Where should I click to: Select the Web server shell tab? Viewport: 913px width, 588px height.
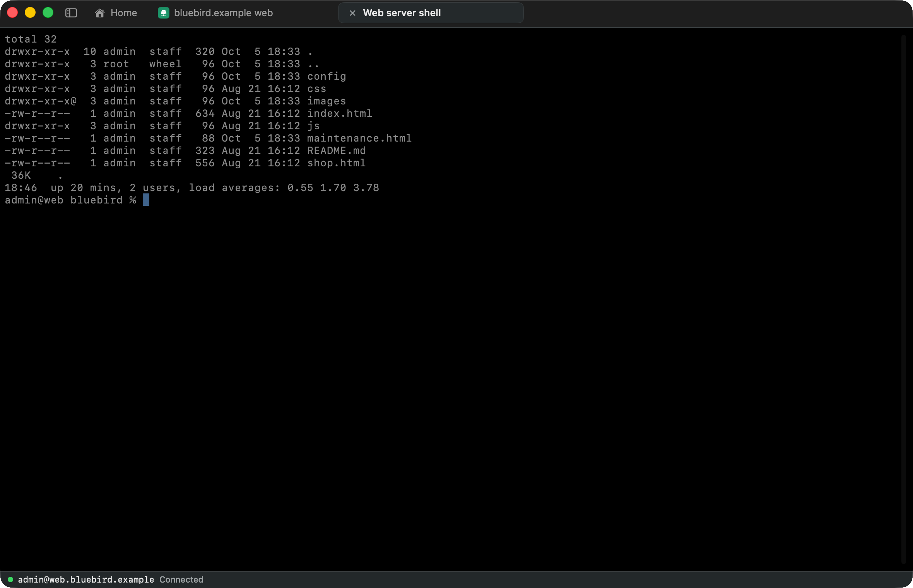tap(431, 13)
